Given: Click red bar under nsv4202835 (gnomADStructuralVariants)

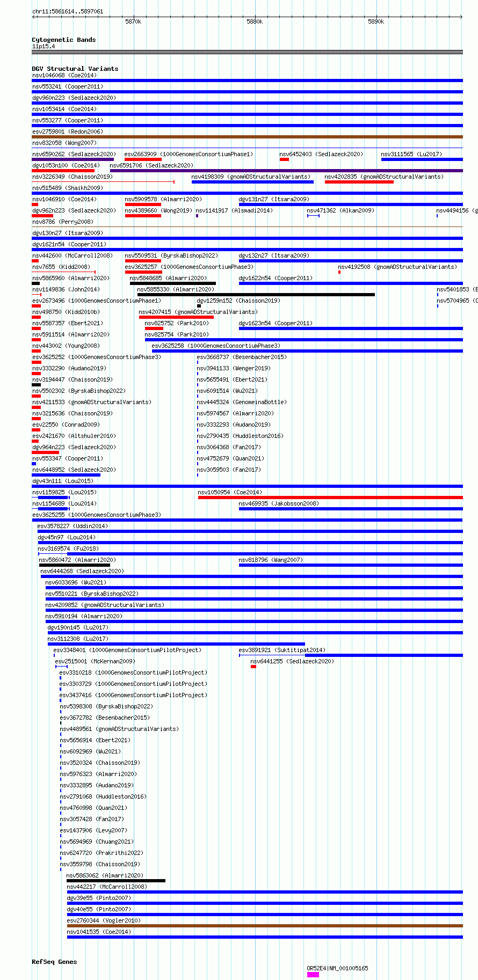Looking at the screenshot, I should pos(359,182).
